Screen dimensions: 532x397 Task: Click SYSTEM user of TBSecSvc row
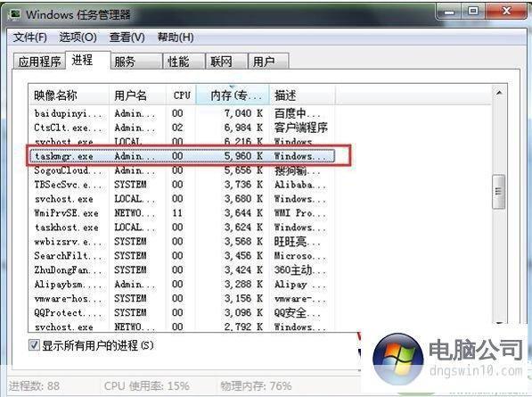130,185
